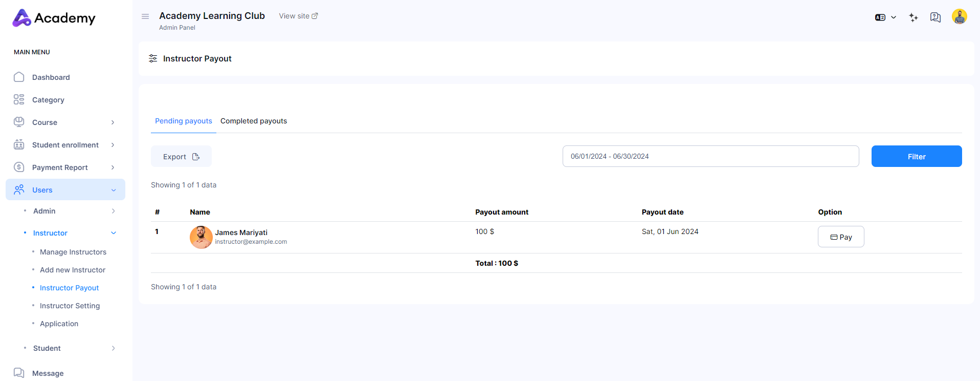Expand the Payment Report menu
The image size is (980, 381).
point(65,167)
